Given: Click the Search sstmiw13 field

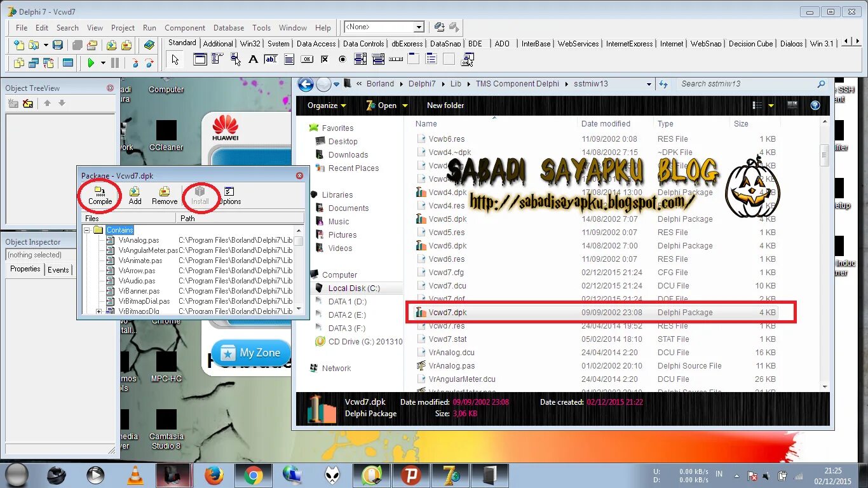Looking at the screenshot, I should [x=752, y=84].
